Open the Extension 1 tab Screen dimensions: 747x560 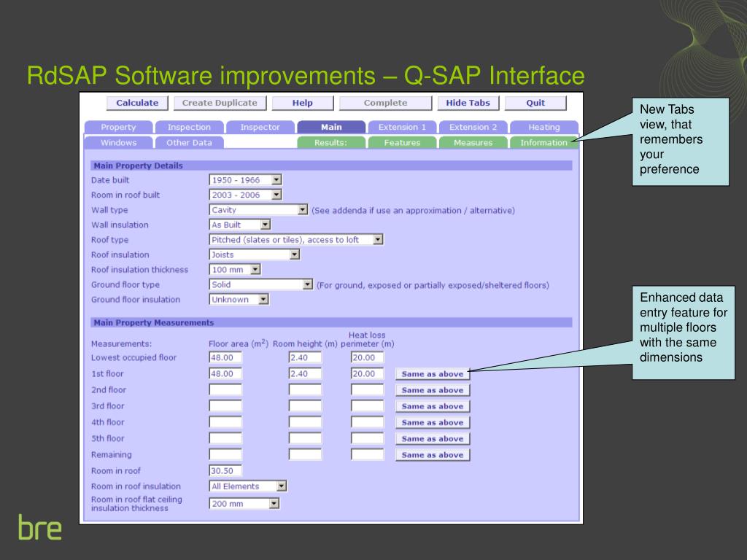402,127
